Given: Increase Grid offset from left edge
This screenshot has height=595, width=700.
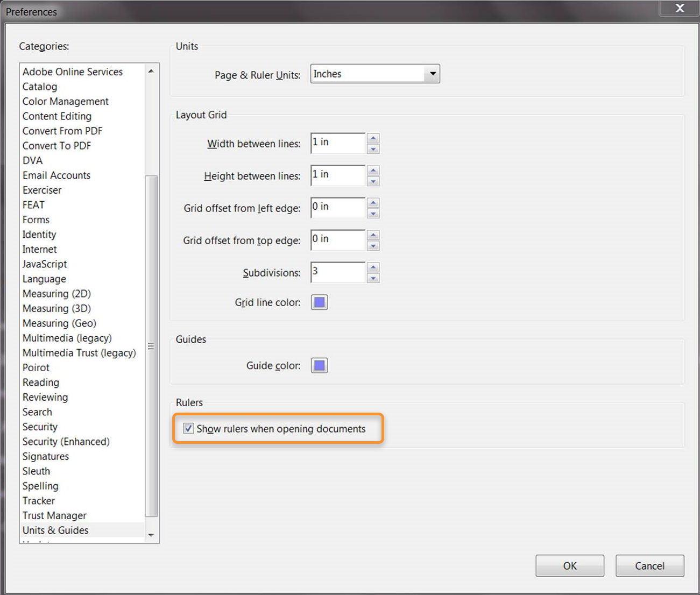Looking at the screenshot, I should 373,203.
